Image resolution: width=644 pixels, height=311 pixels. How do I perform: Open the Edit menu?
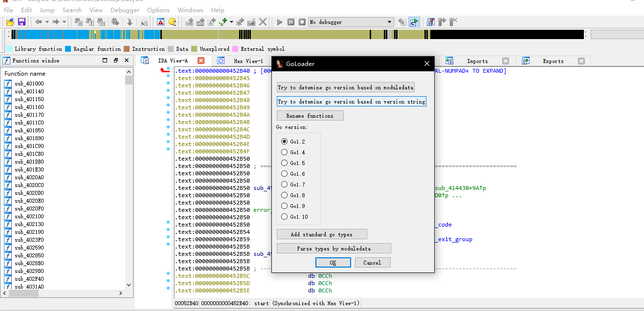(26, 10)
